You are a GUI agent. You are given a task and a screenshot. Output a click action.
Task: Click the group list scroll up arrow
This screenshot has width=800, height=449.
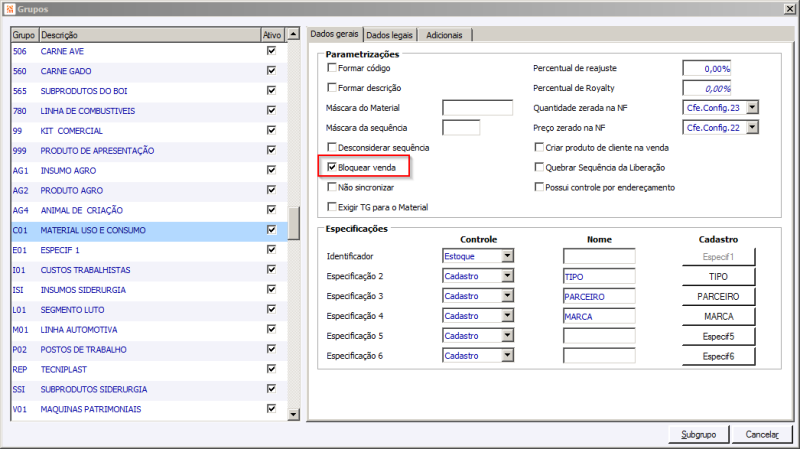coord(293,34)
